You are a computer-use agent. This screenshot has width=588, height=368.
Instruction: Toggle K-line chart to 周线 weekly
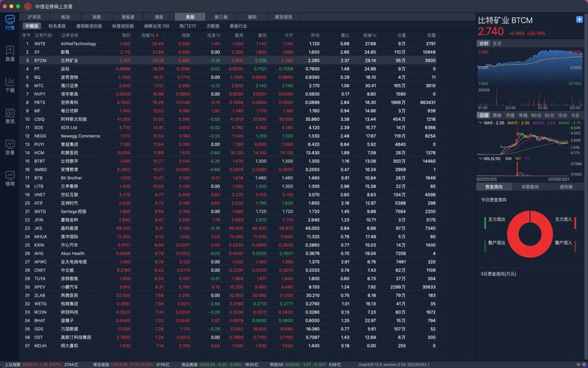pos(498,116)
